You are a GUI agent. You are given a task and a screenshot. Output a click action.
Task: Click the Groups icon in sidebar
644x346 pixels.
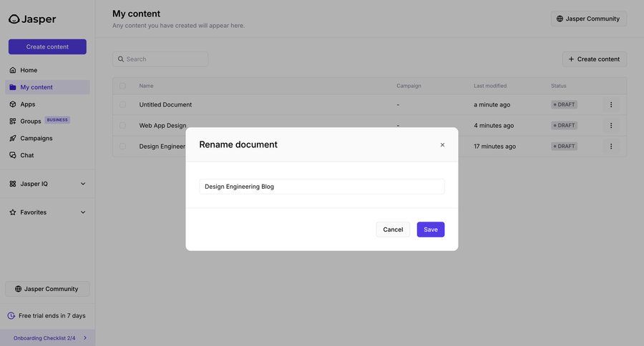click(13, 121)
